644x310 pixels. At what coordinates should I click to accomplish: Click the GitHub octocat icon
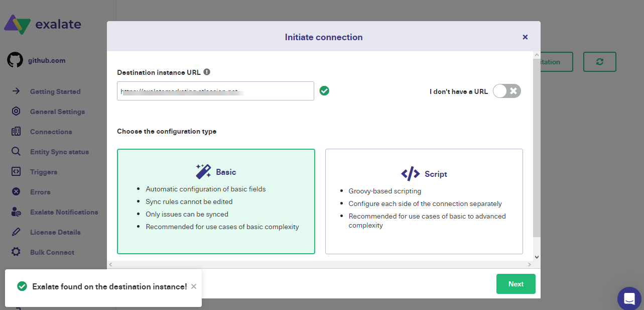[15, 60]
